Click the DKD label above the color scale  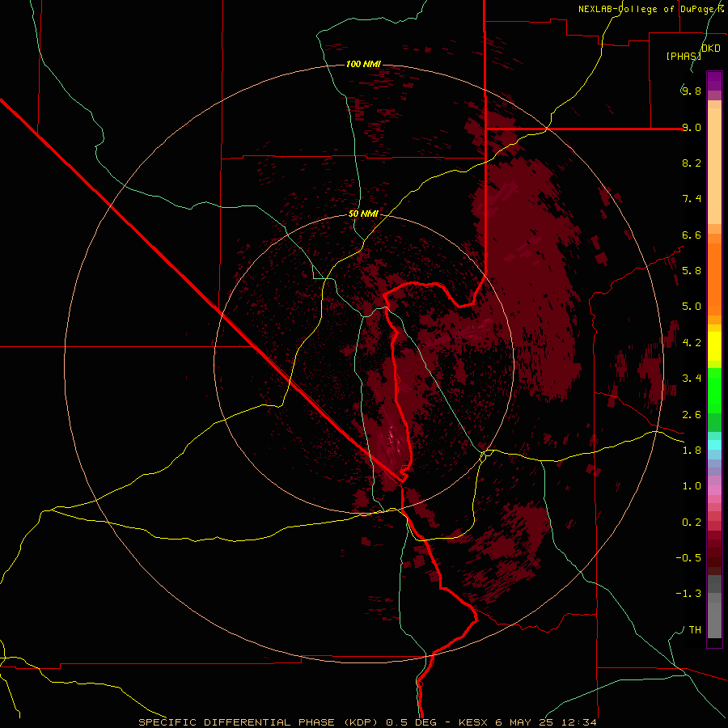coord(711,49)
